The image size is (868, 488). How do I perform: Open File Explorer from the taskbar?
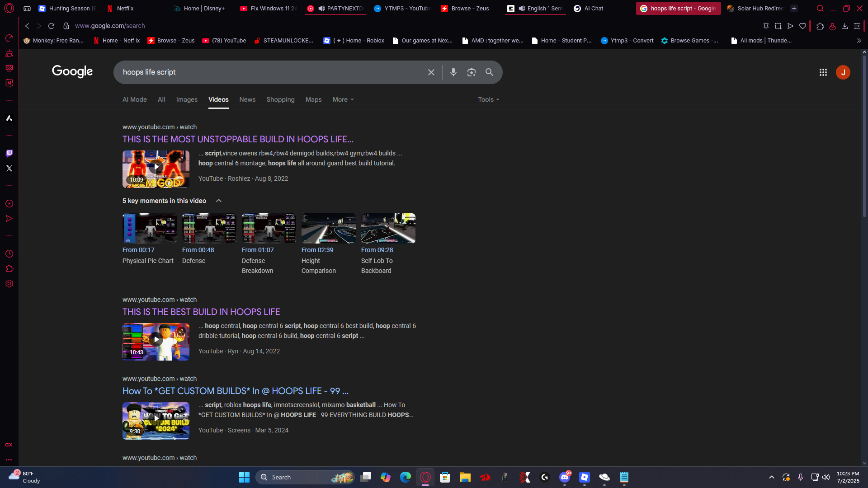(x=465, y=477)
